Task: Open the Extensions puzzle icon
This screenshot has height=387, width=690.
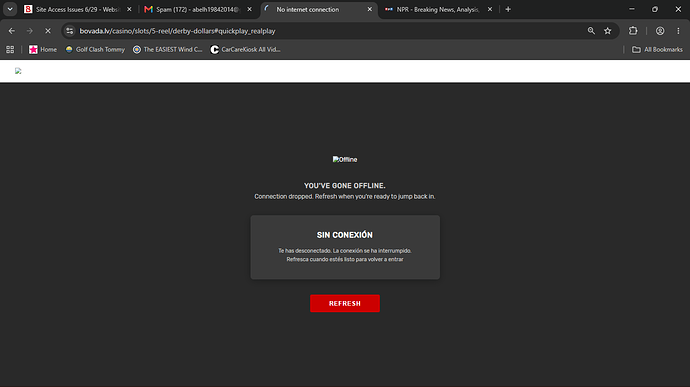Action: [633, 31]
